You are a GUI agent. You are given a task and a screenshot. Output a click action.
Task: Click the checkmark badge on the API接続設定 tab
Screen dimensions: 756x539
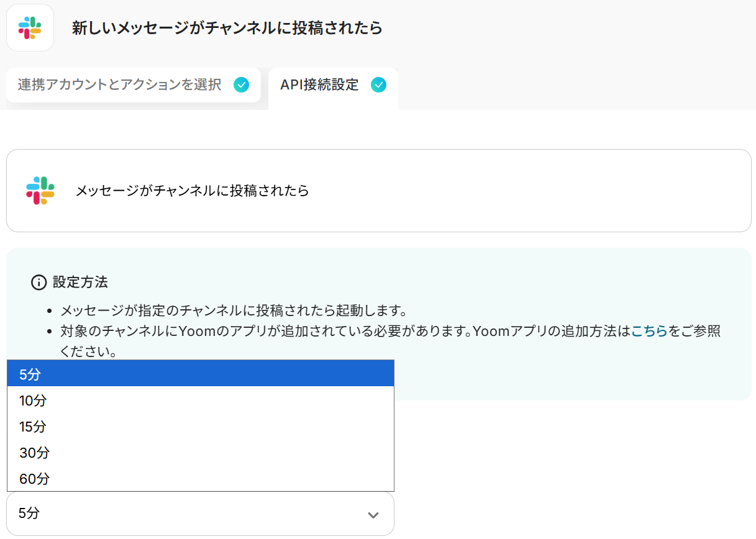click(x=378, y=85)
